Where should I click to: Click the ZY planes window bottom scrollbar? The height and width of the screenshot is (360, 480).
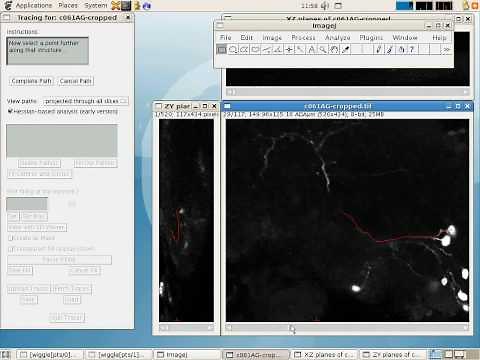(x=186, y=328)
